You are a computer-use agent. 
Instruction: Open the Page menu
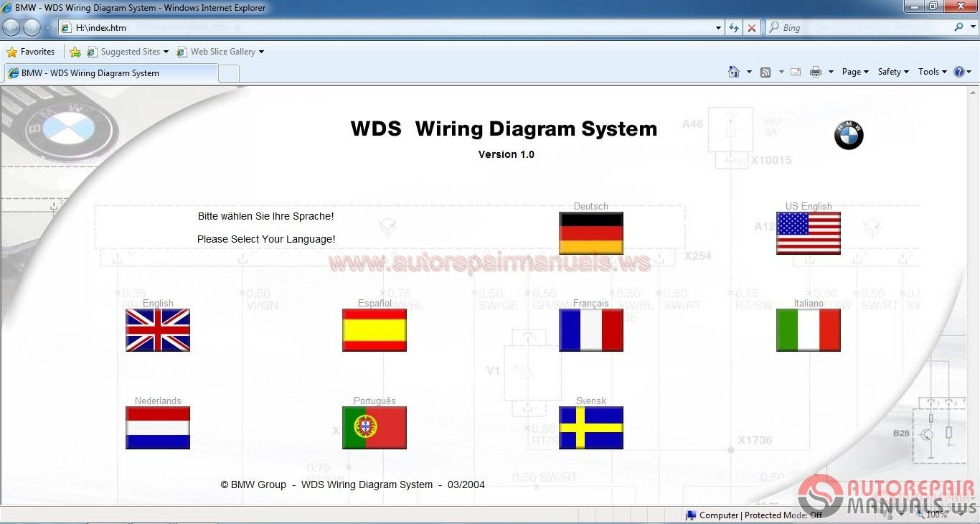pyautogui.click(x=855, y=72)
